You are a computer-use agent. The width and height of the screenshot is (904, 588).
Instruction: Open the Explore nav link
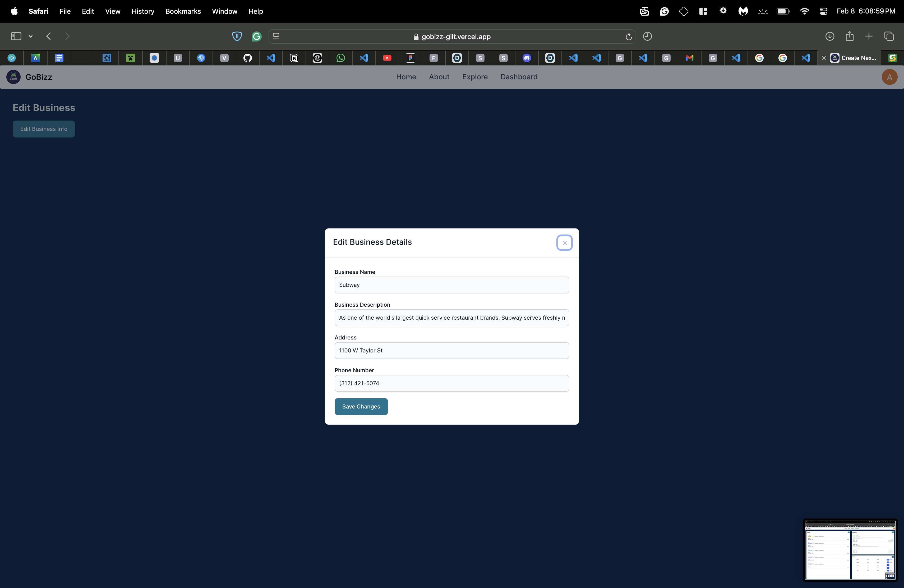click(475, 77)
